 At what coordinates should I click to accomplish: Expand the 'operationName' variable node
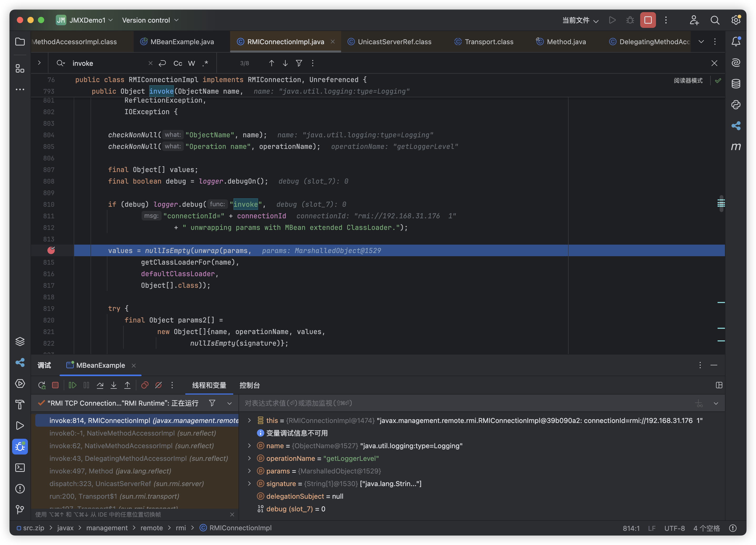(x=249, y=458)
